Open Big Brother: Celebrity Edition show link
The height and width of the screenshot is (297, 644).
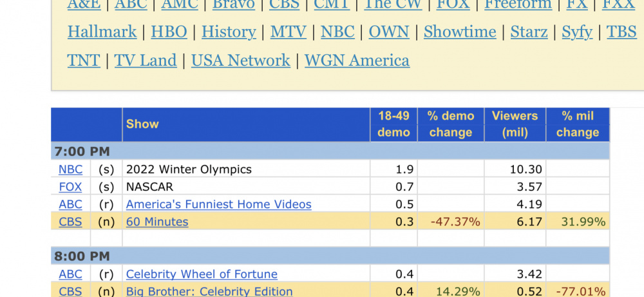209,291
